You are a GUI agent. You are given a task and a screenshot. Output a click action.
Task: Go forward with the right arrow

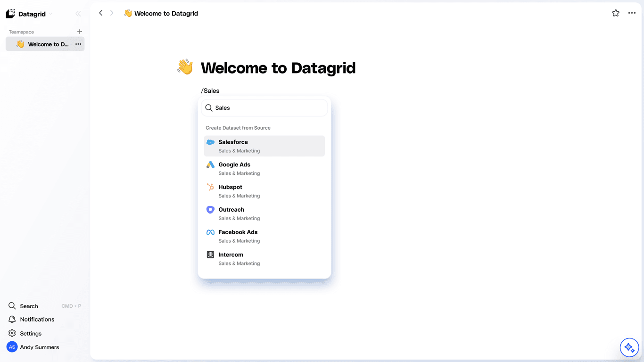point(112,13)
